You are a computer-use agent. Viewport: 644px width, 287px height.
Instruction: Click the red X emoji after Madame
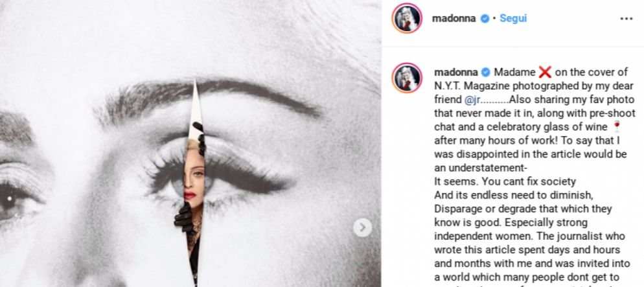[545, 73]
